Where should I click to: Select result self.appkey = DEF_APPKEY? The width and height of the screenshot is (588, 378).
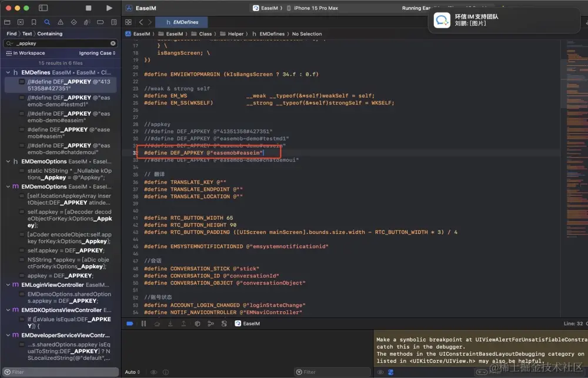(61, 250)
